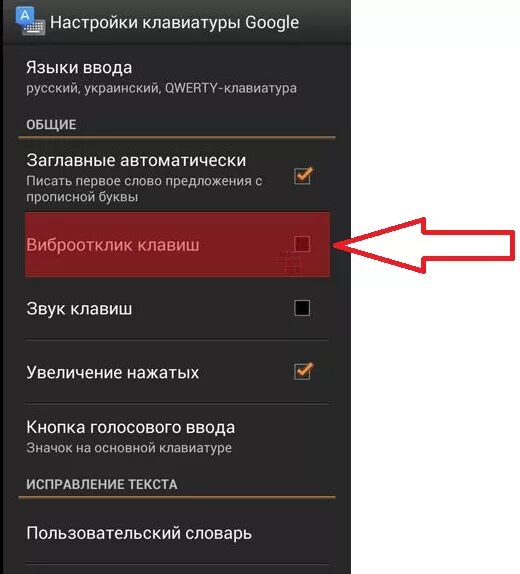The image size is (520, 574).
Task: Tap Писать первое слово предложения description
Action: pyautogui.click(x=144, y=189)
